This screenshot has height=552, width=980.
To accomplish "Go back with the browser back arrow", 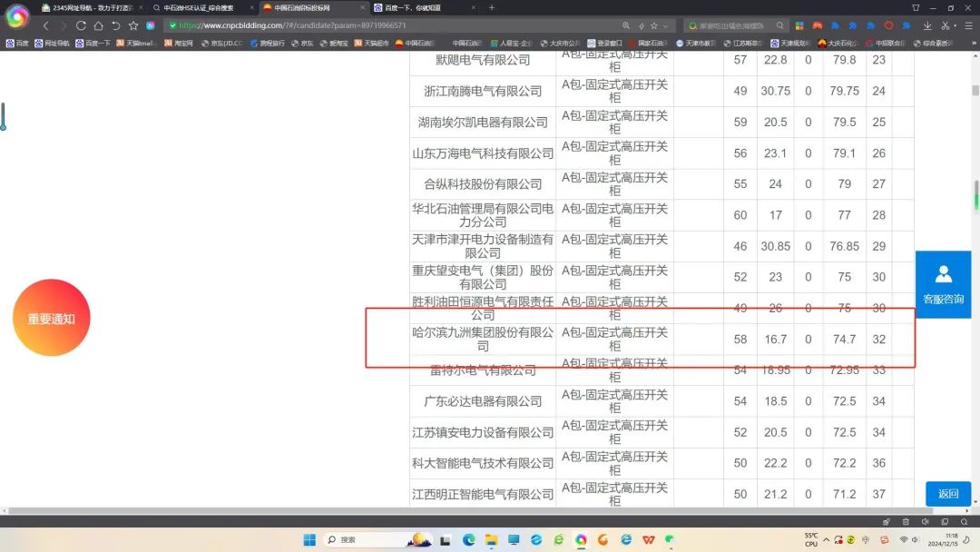I will (x=45, y=25).
